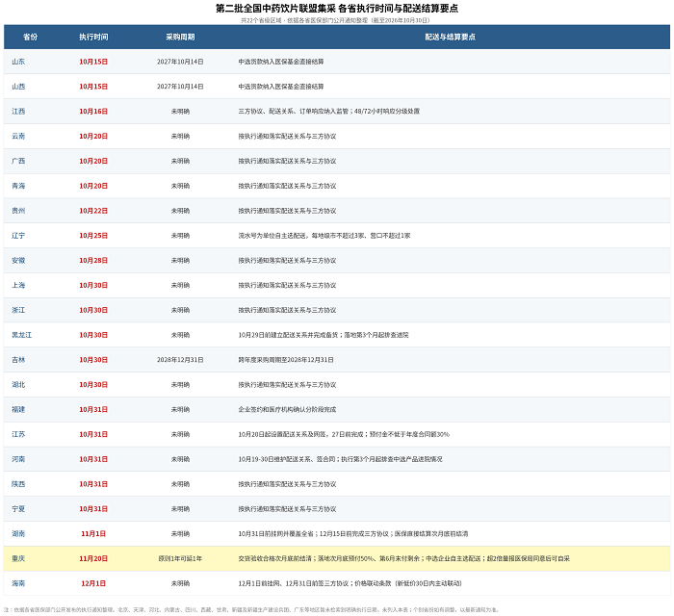Select the 安徽 province cell

[x=18, y=260]
